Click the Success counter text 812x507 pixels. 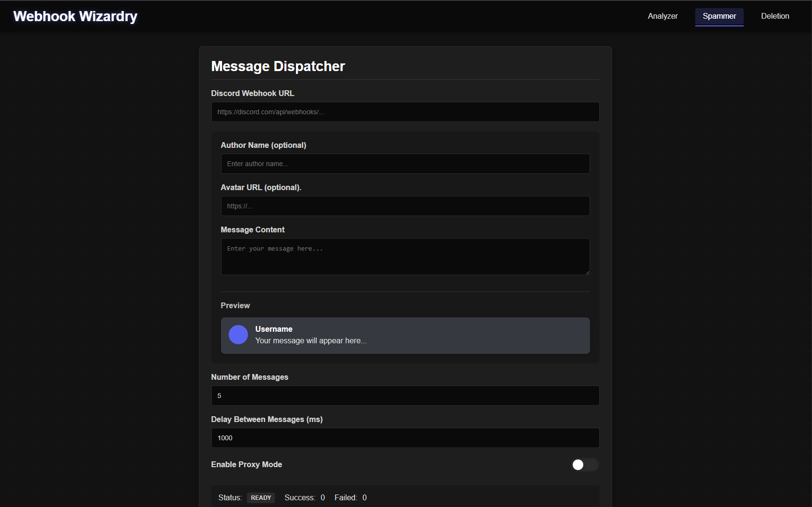(305, 498)
